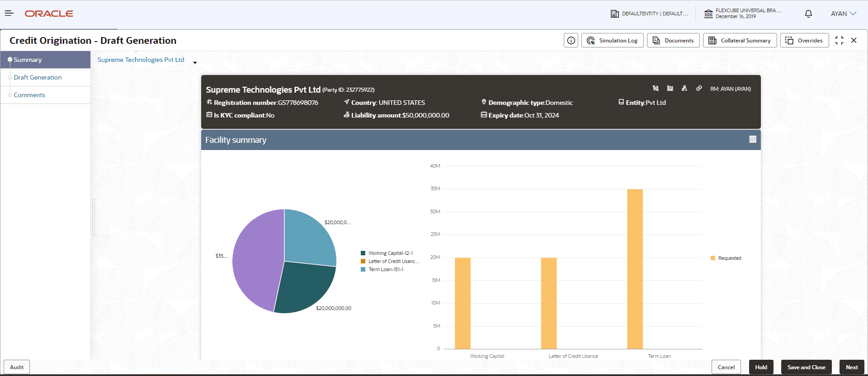
Task: Put the application on Hold
Action: (761, 367)
